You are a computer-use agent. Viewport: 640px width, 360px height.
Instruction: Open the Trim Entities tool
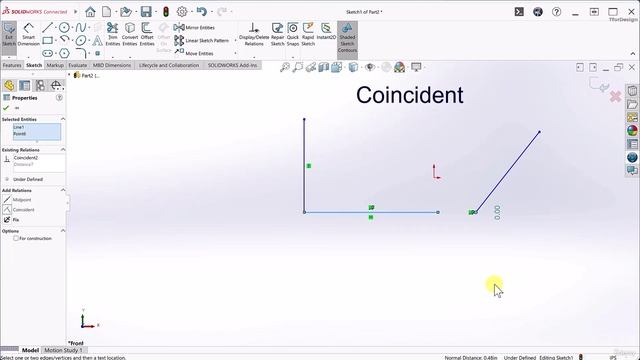pyautogui.click(x=112, y=34)
